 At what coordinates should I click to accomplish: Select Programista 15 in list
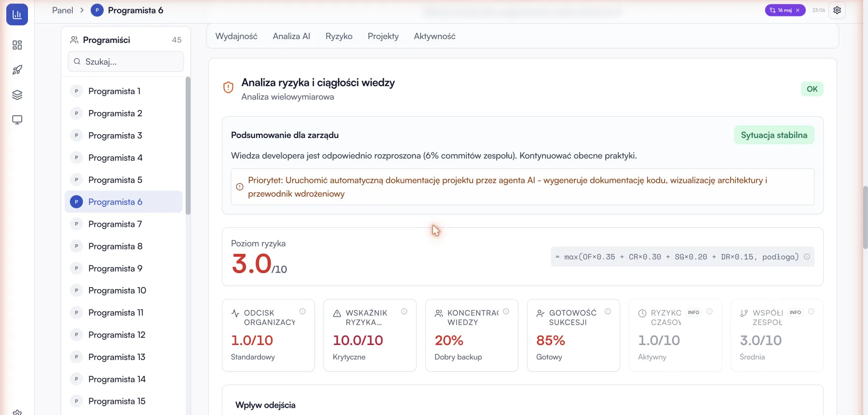[124, 401]
